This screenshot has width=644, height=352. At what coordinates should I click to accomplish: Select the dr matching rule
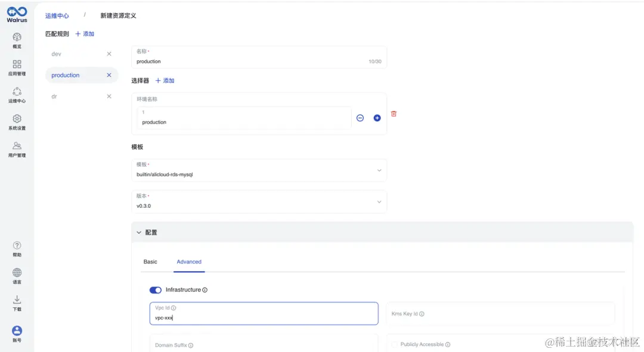coord(81,96)
